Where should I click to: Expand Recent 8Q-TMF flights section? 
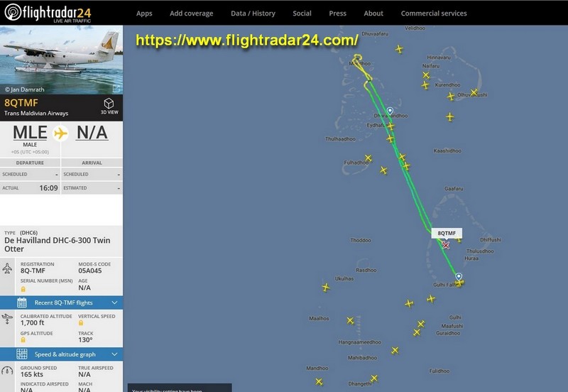click(x=62, y=303)
